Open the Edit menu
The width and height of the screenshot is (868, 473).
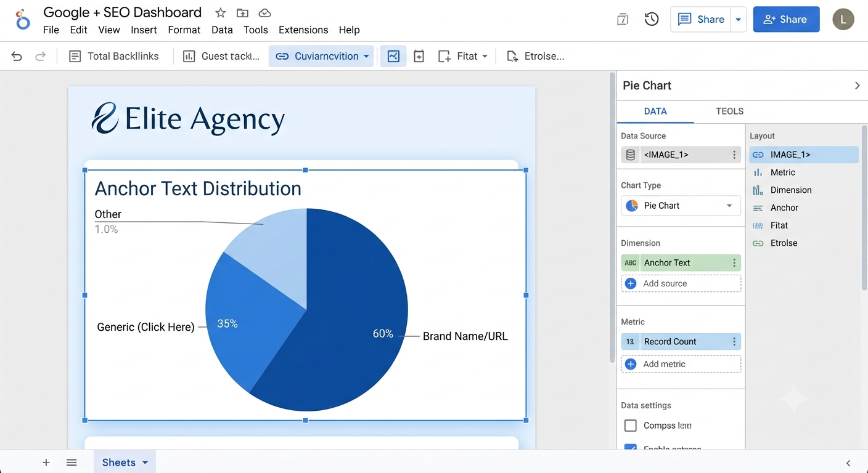[78, 30]
